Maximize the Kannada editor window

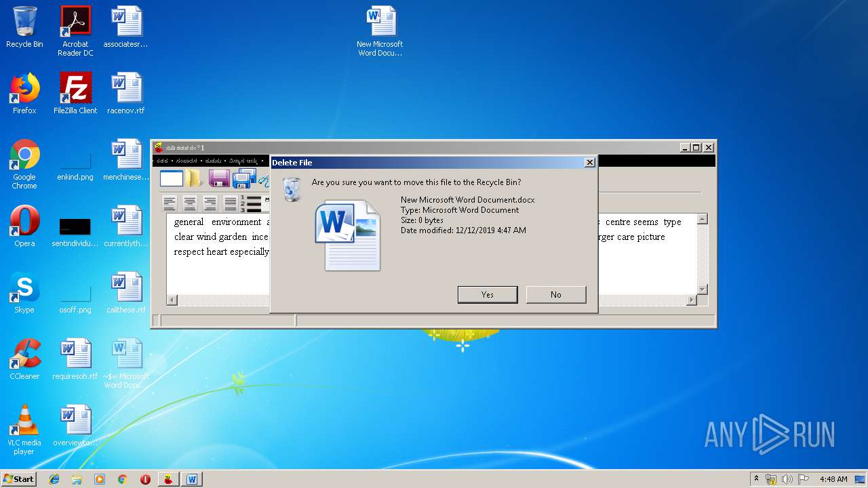pos(696,147)
